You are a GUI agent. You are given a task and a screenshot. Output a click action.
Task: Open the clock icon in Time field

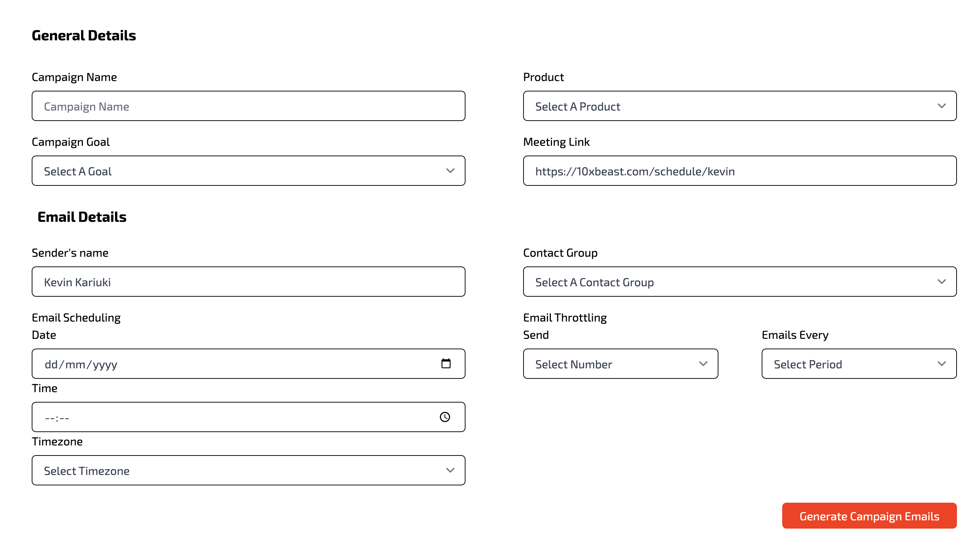(x=445, y=417)
